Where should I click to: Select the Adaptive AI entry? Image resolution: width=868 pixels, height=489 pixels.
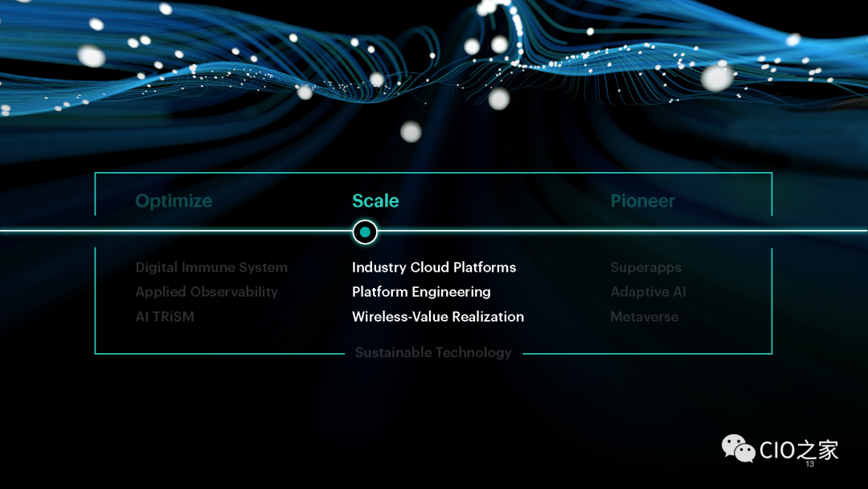point(648,292)
